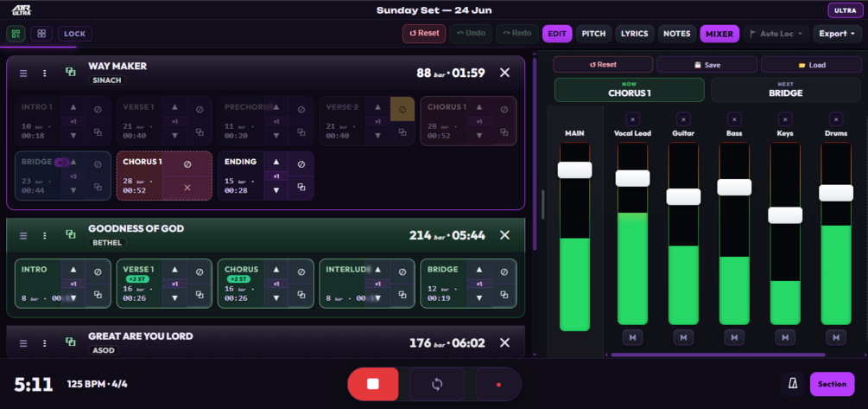Click the Vocal Lead fader handle
This screenshot has height=409, width=868.
point(632,178)
